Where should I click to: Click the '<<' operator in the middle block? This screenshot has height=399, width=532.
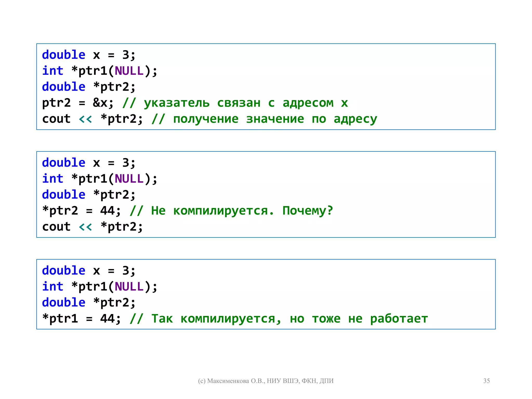(85, 227)
